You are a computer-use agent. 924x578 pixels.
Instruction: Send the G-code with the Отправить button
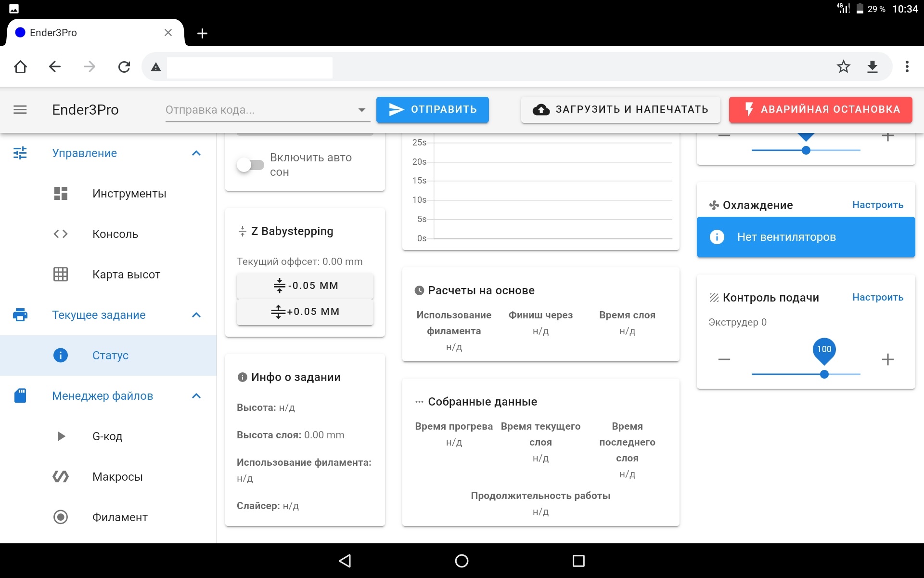pos(432,110)
